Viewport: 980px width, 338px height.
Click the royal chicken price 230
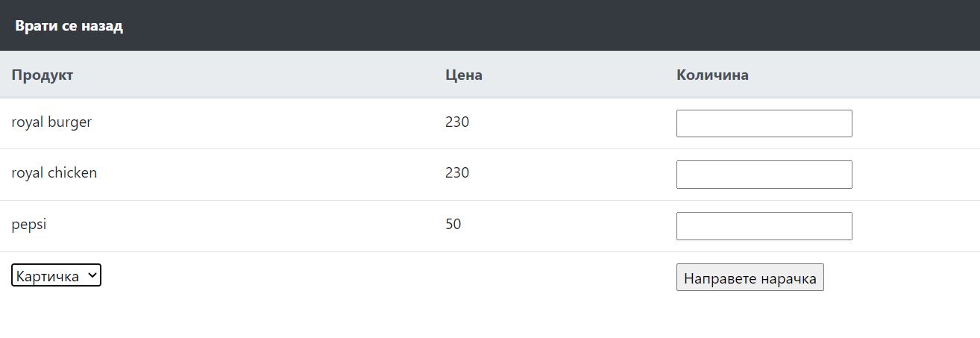click(457, 173)
